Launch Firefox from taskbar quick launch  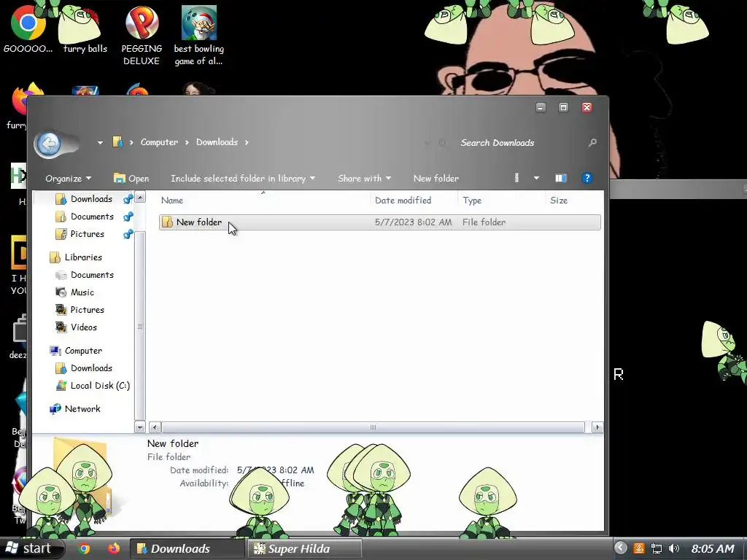click(x=113, y=548)
